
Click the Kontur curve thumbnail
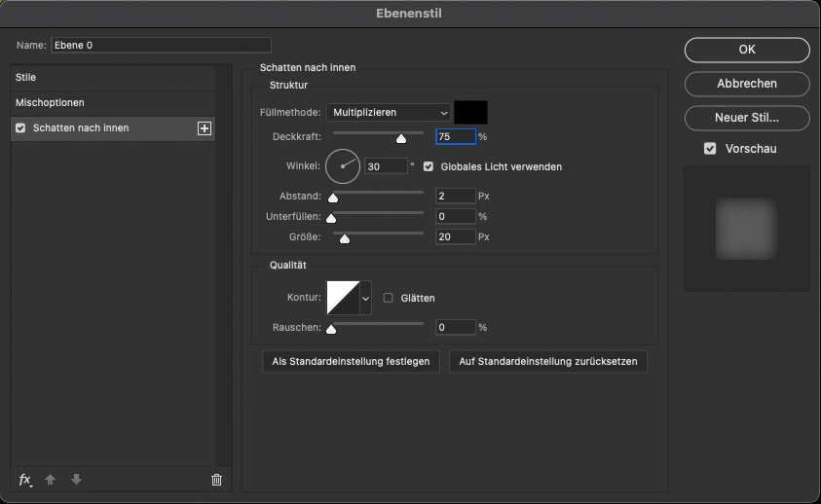point(344,298)
